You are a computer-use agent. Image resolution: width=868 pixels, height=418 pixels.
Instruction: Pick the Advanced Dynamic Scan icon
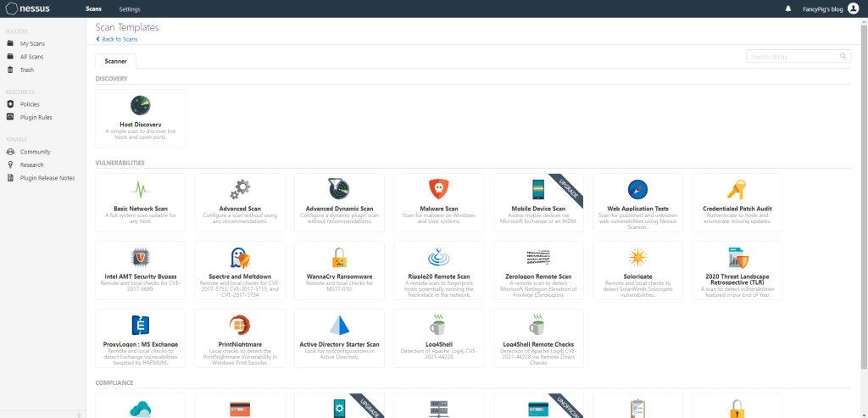tap(339, 189)
